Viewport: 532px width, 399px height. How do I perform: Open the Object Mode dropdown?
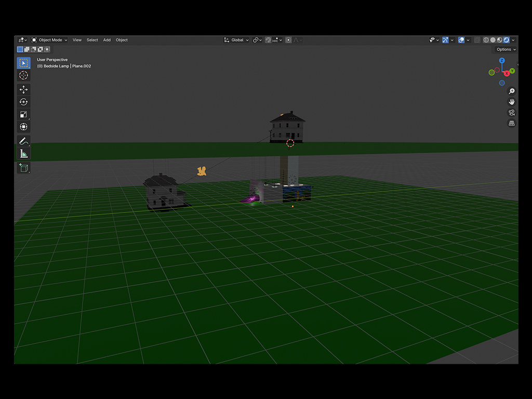pos(49,40)
